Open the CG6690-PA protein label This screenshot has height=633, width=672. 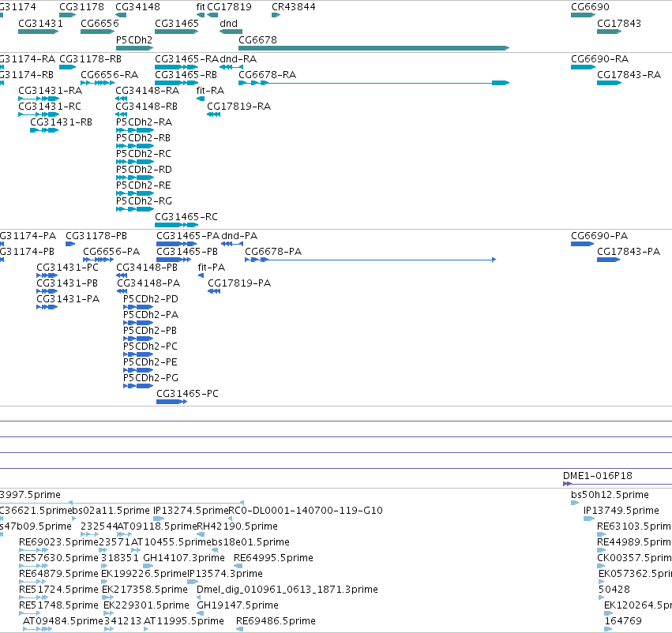tap(599, 236)
